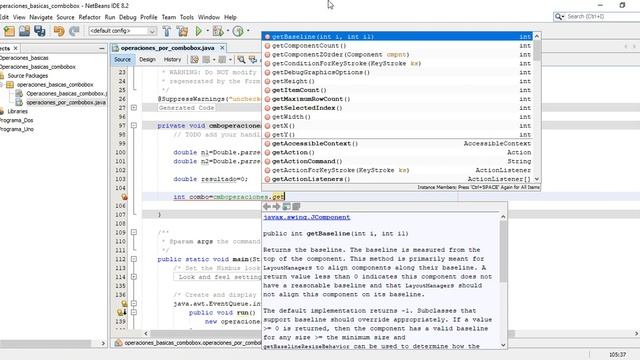Image resolution: width=640 pixels, height=360 pixels.
Task: Open the Run Project dropdown arrow
Action: [x=207, y=31]
